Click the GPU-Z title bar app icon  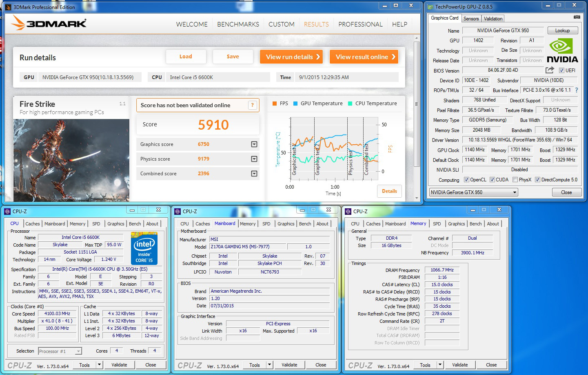point(430,7)
